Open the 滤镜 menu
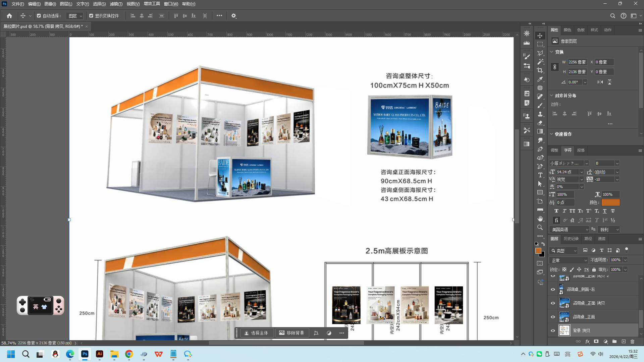The height and width of the screenshot is (362, 644). click(x=116, y=4)
